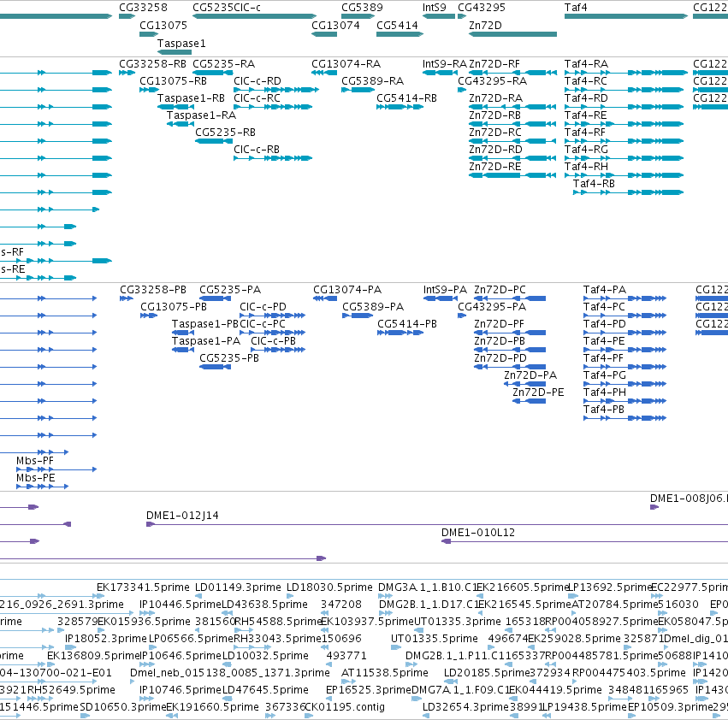This screenshot has width=728, height=720.
Task: Open the Zn72D-RC transcript label
Action: click(495, 133)
